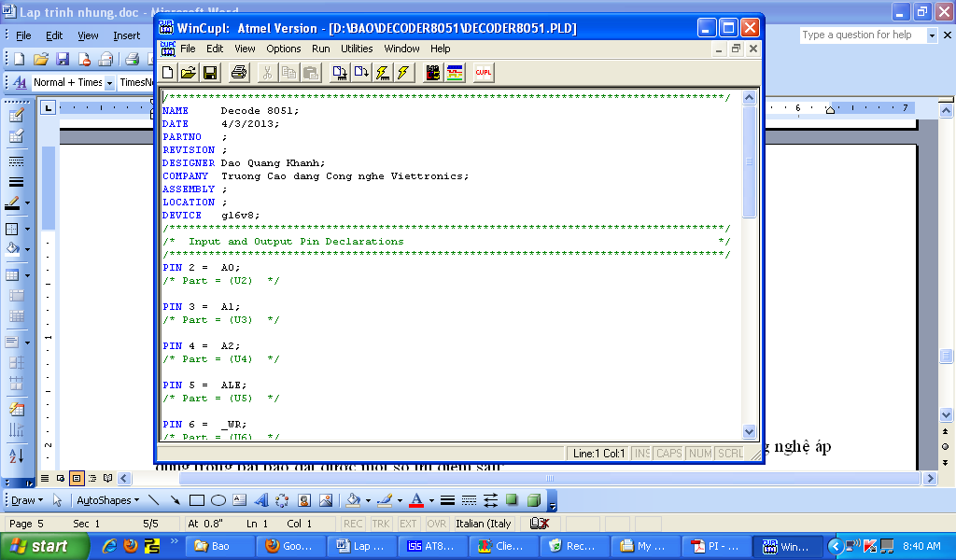Image resolution: width=956 pixels, height=560 pixels.
Task: Toggle TRK track changes in Word status bar
Action: 381,524
